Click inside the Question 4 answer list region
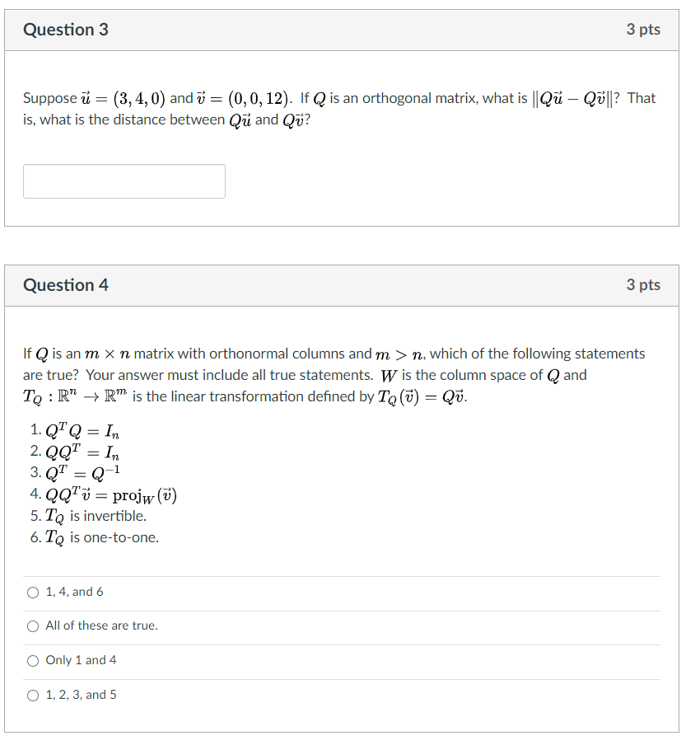The width and height of the screenshot is (700, 745). point(346,643)
